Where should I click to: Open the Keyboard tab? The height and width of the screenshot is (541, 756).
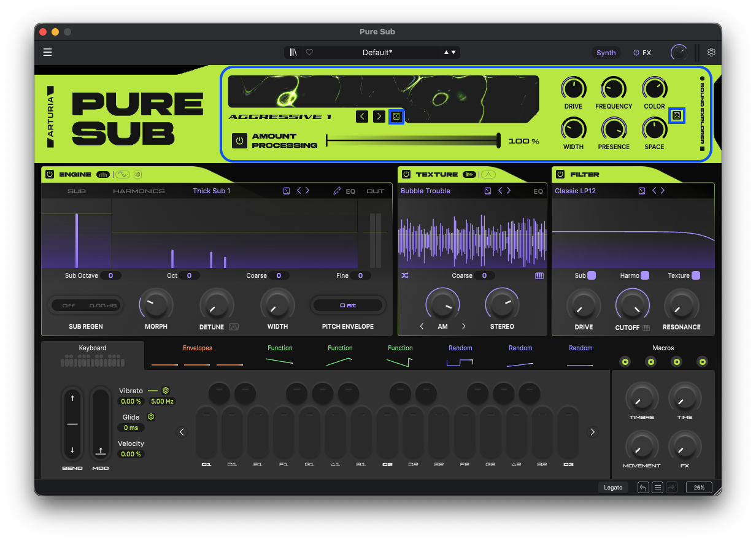click(93, 355)
